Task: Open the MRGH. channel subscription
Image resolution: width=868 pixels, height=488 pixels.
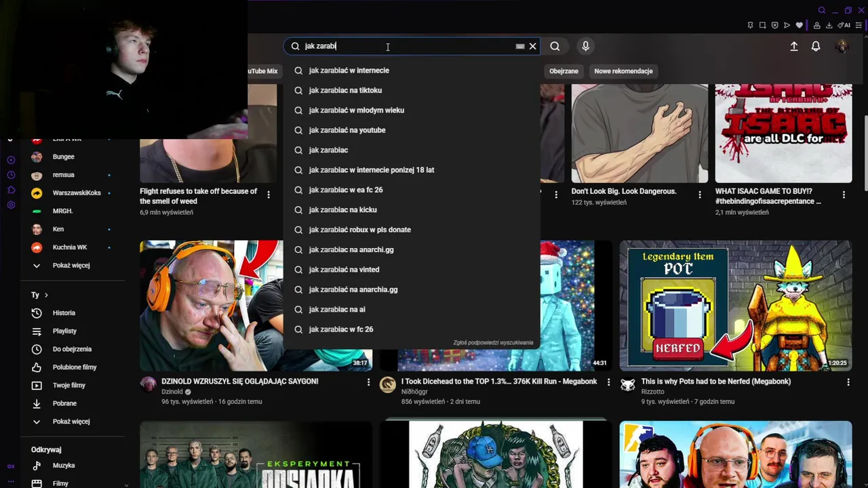Action: pos(73,211)
